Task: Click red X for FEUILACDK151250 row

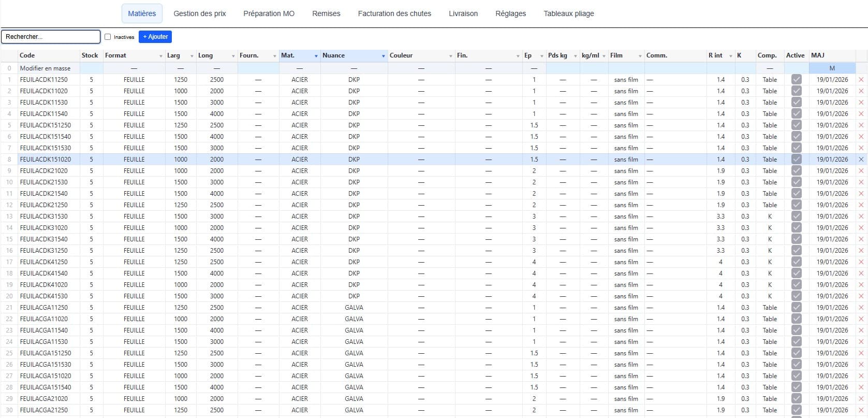Action: [861, 125]
